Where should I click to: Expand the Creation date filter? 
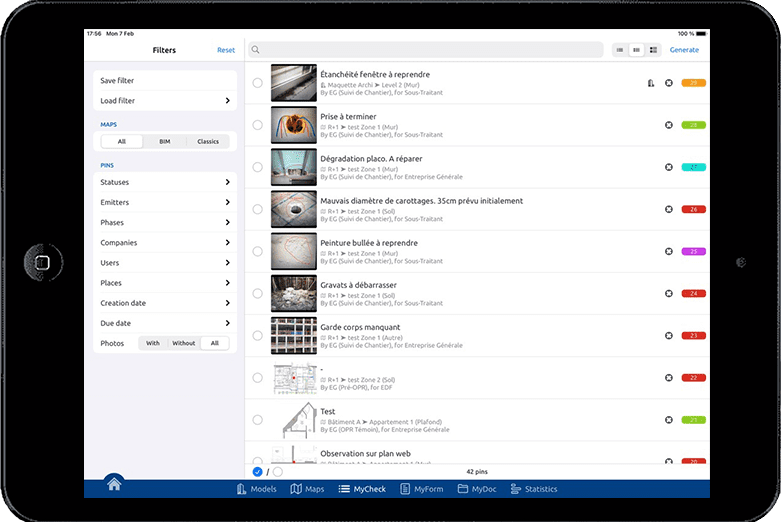pyautogui.click(x=165, y=303)
